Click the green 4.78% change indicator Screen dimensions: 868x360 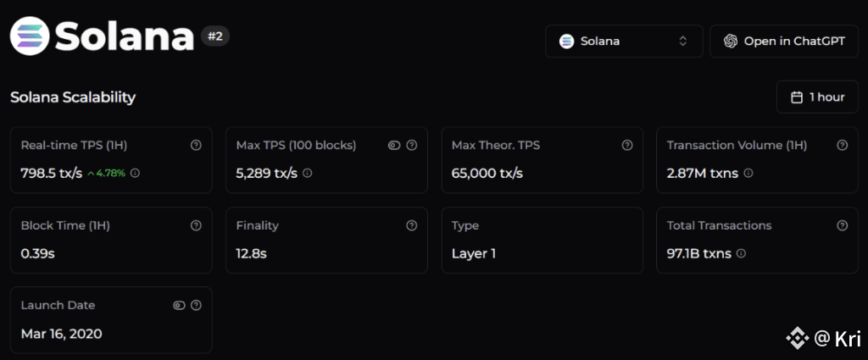(x=107, y=173)
